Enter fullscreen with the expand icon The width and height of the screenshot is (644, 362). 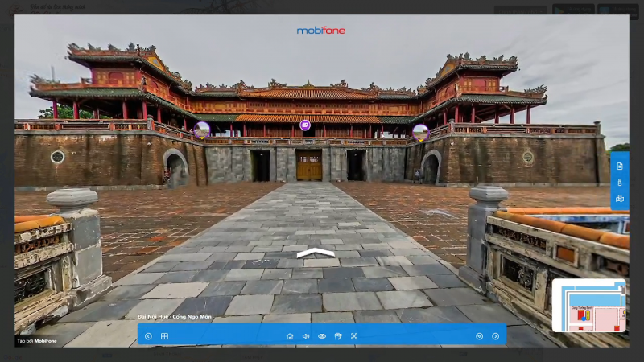[x=354, y=336]
